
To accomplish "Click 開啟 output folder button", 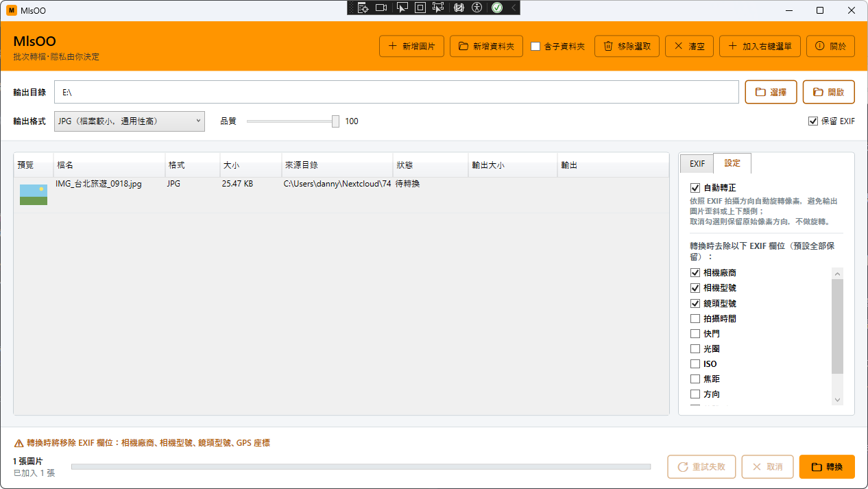I will (x=829, y=92).
